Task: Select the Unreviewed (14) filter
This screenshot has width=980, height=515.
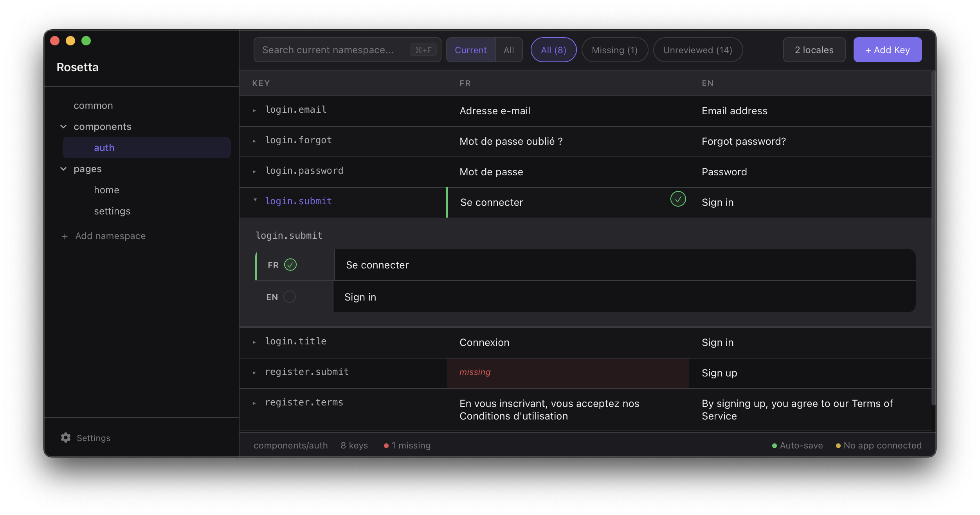Action: pos(697,50)
